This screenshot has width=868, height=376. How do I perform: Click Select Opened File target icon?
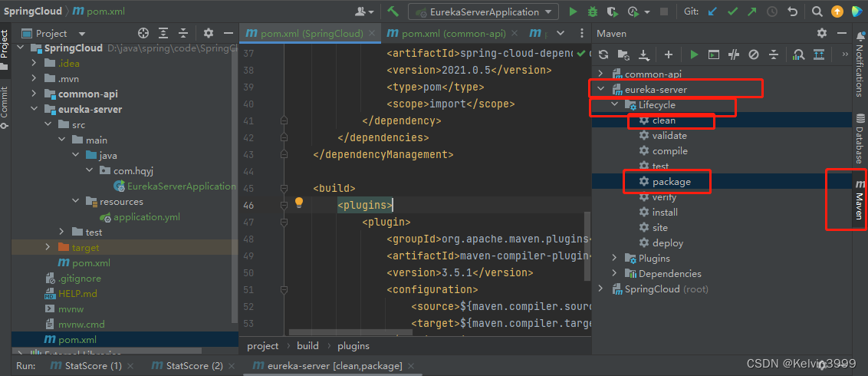coord(143,33)
